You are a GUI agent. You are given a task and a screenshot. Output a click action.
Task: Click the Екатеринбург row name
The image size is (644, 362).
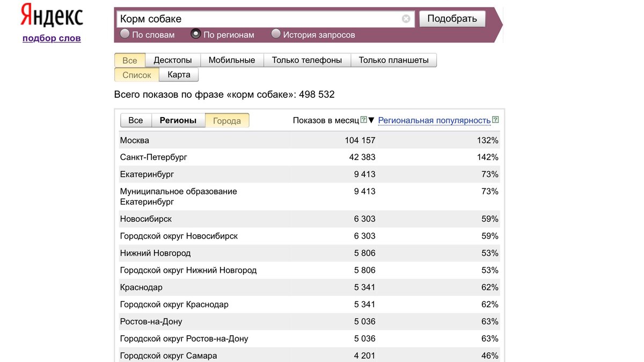tap(147, 174)
